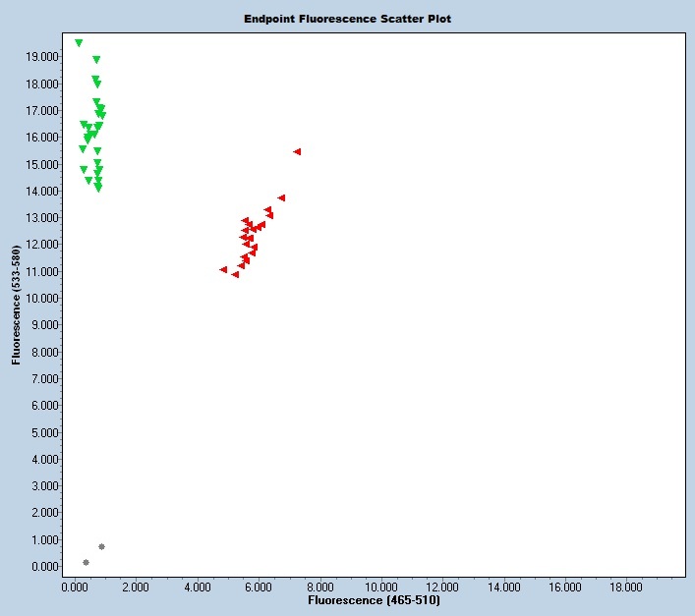Click the 10.000 x-axis tick label

381,587
